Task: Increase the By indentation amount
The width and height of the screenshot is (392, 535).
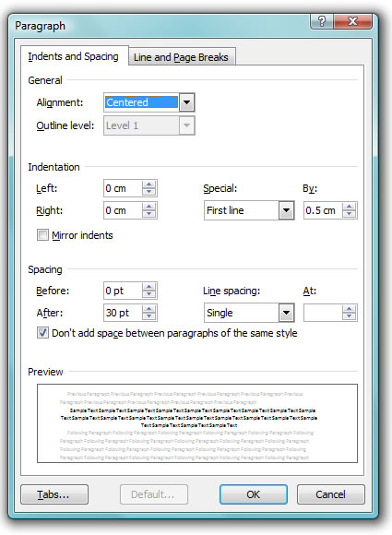Action: pyautogui.click(x=349, y=207)
